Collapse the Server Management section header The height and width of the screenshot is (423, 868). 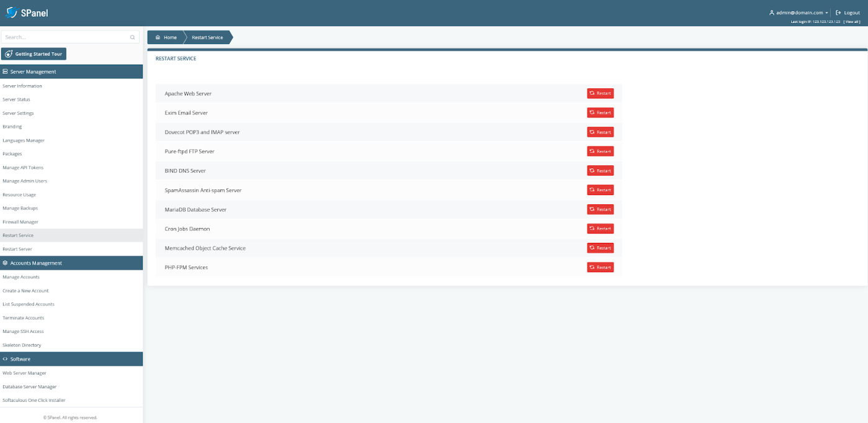[71, 71]
